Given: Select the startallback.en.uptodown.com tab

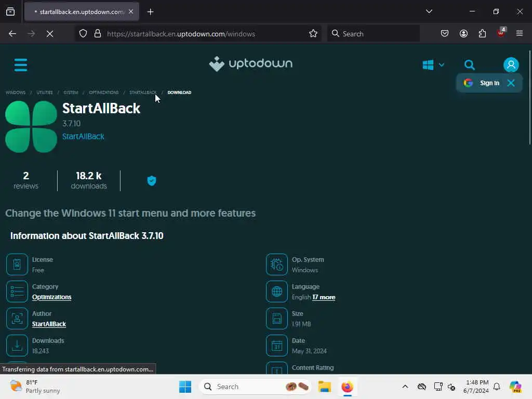Looking at the screenshot, I should (x=82, y=11).
